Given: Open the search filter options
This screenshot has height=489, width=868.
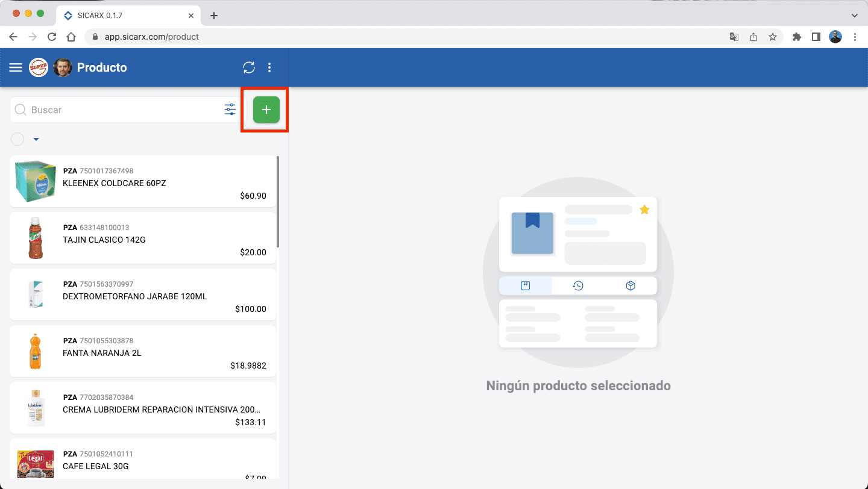Looking at the screenshot, I should (x=230, y=110).
